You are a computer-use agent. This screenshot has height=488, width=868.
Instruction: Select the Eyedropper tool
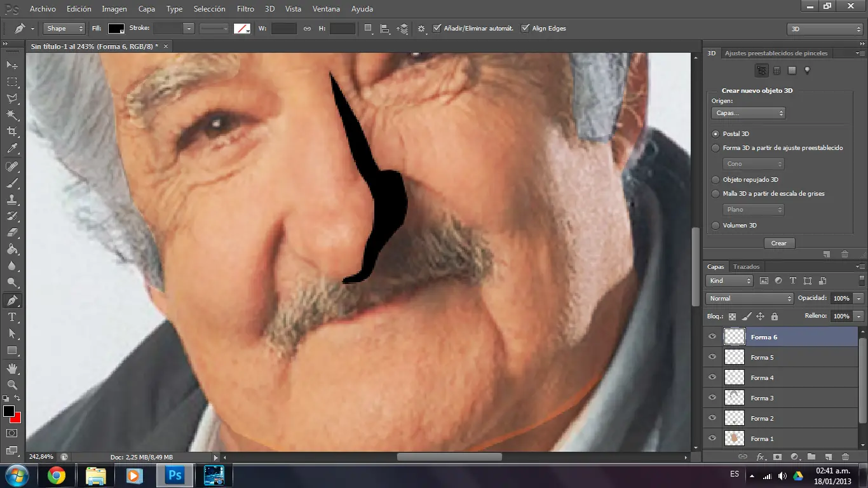tap(12, 149)
